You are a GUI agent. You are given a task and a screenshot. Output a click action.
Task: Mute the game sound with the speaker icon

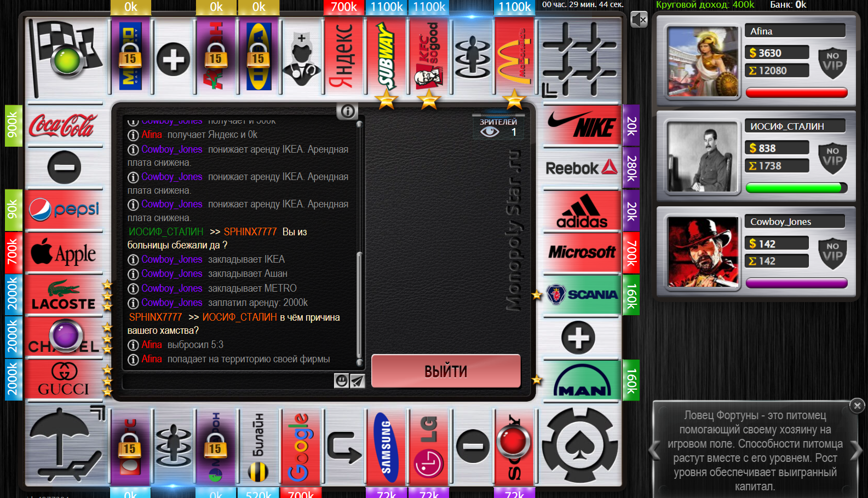coord(639,20)
